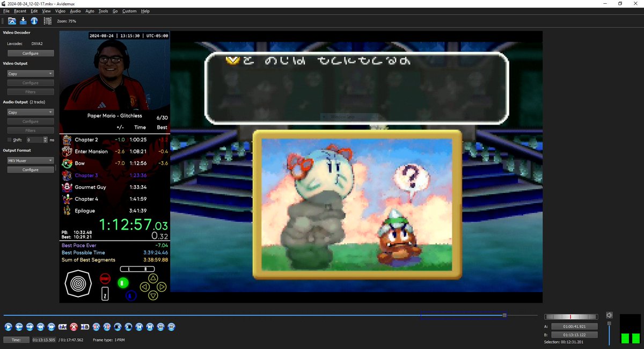The height and width of the screenshot is (349, 644).
Task: Seek to next black frame icon
Action: point(128,326)
